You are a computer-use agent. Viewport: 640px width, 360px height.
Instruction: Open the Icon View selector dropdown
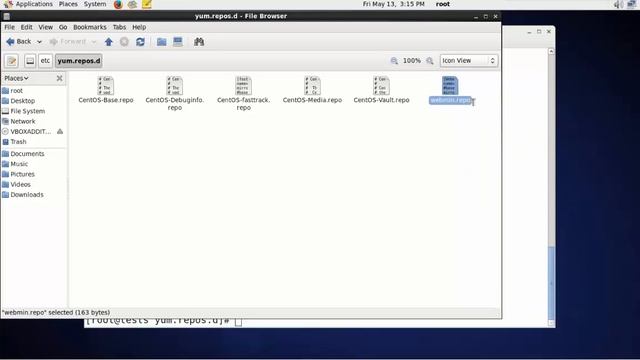469,60
